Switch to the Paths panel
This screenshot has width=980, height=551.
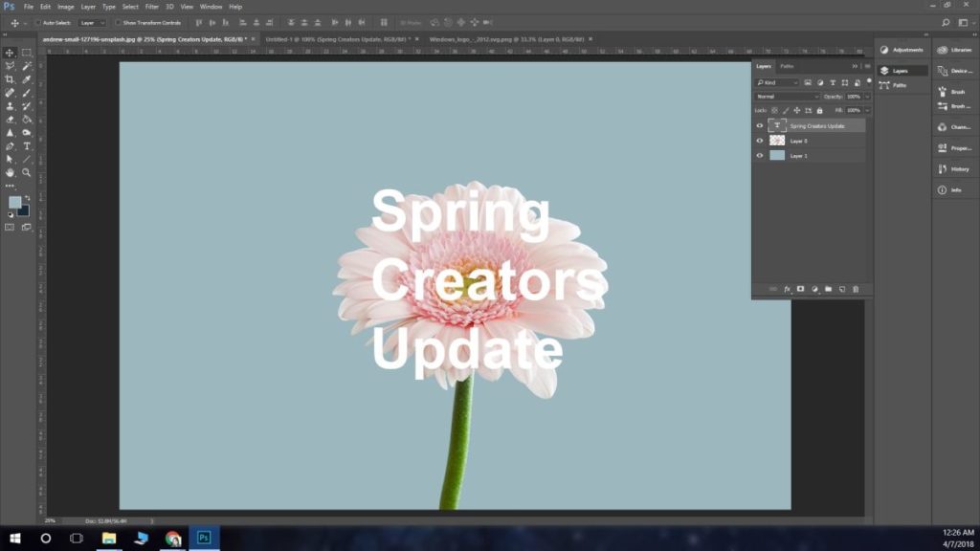pos(789,66)
